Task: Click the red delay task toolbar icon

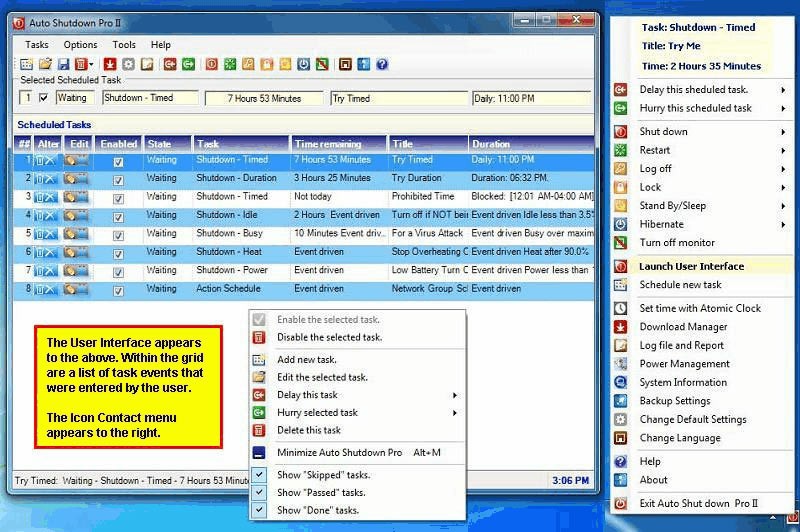Action: [x=170, y=64]
